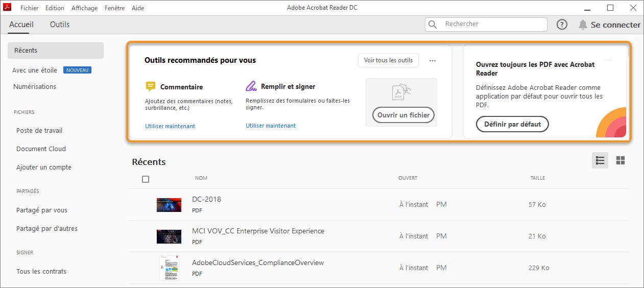Focus the Rechercher search field
The image size is (644, 288).
(486, 24)
